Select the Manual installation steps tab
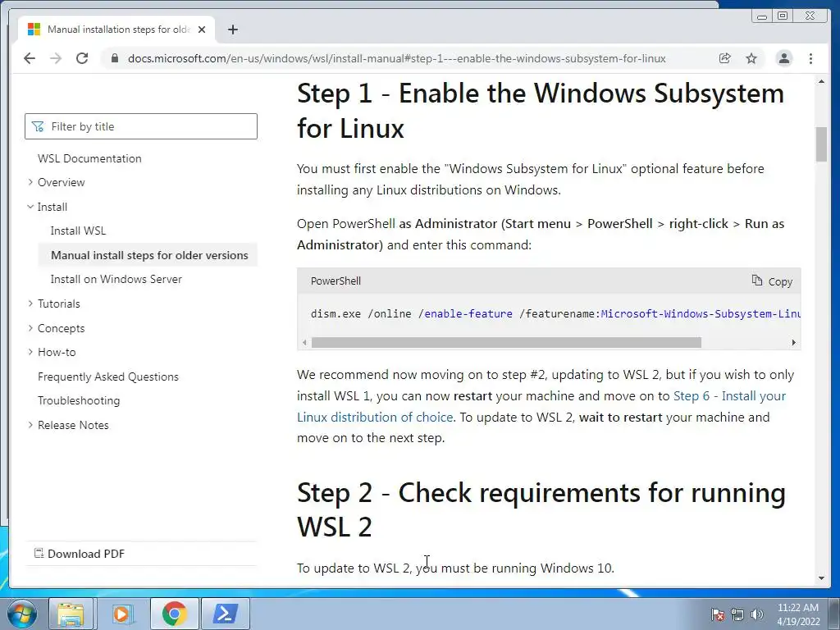 tap(116, 30)
